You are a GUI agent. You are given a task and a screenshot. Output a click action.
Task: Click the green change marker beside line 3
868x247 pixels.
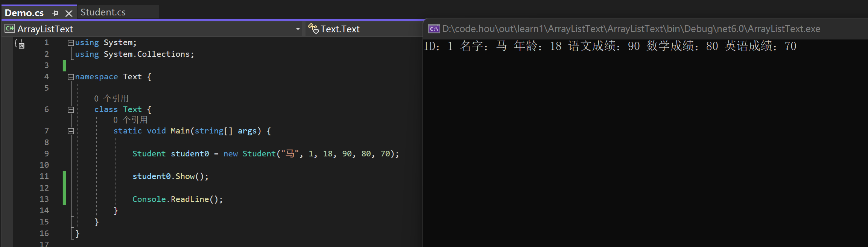tap(64, 66)
